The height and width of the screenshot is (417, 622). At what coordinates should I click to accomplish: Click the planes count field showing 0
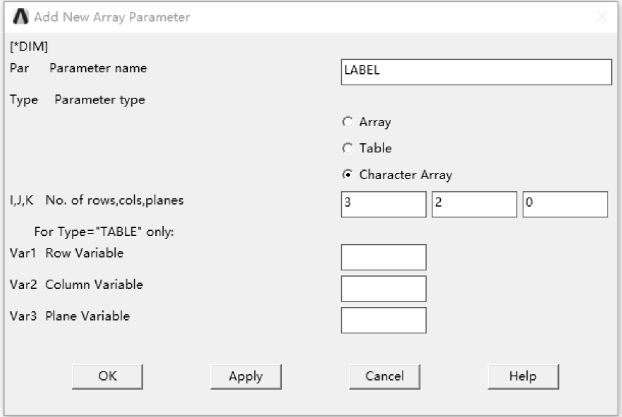tap(565, 205)
